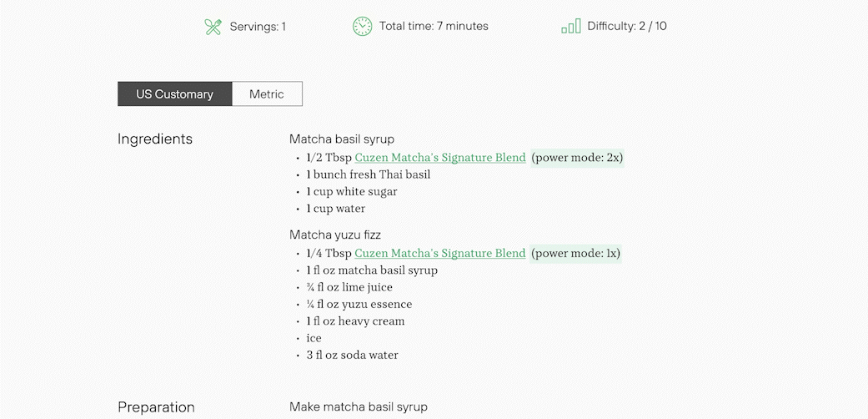Switch to Metric units

pyautogui.click(x=267, y=93)
